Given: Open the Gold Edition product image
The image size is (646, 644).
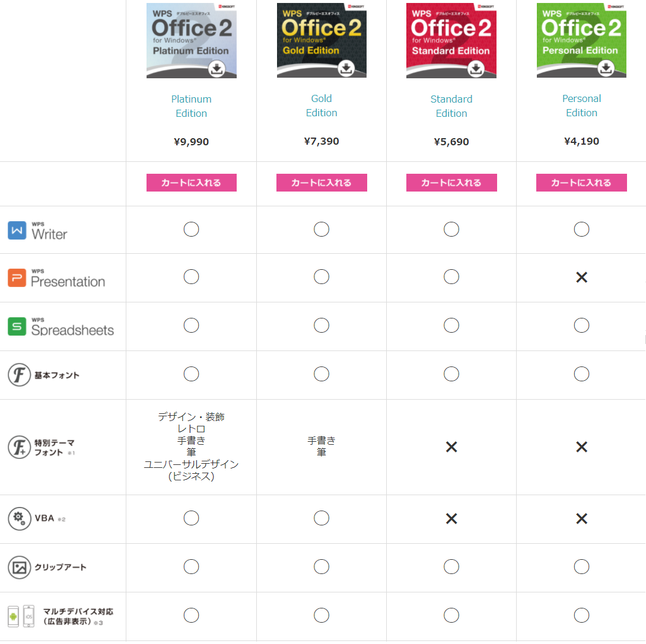Looking at the screenshot, I should (x=322, y=40).
